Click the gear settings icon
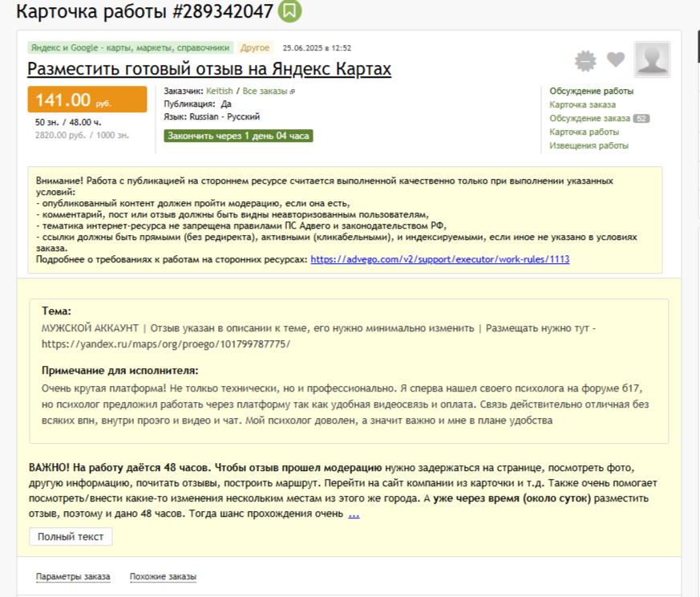700x597 pixels. [x=585, y=61]
